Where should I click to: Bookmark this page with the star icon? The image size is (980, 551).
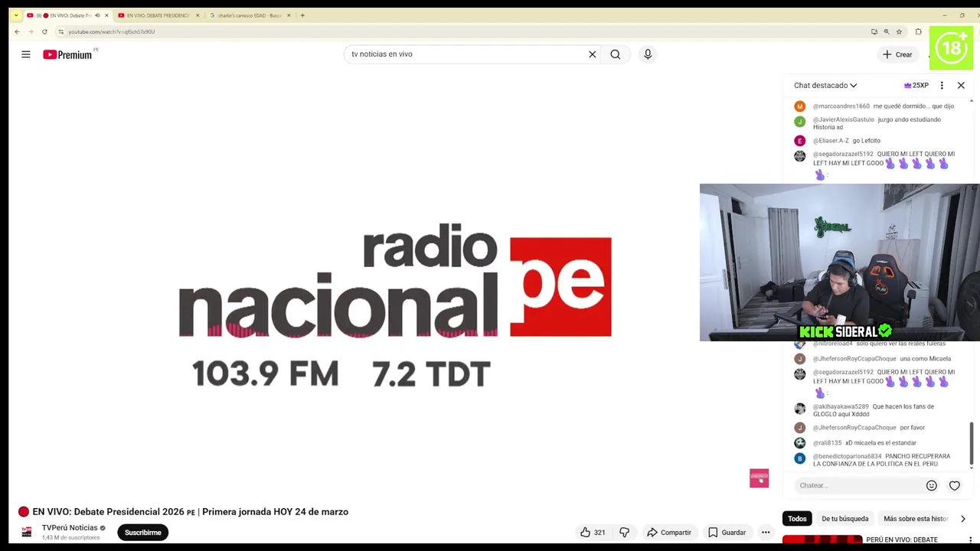[899, 31]
